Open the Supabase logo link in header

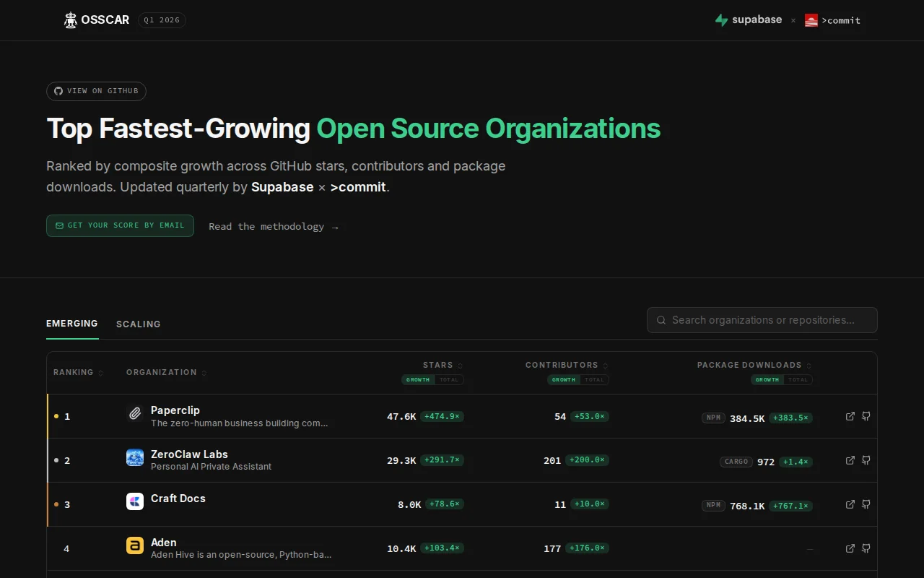pos(749,20)
